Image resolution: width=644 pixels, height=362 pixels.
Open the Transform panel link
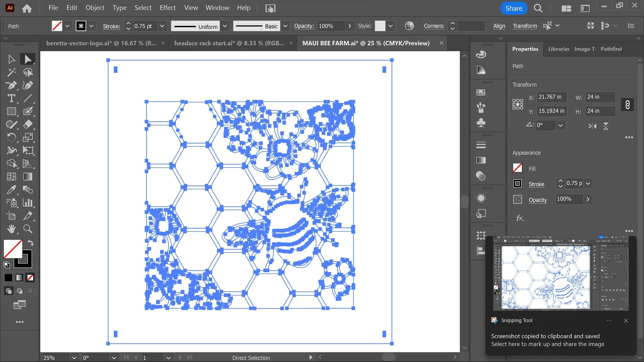525,26
